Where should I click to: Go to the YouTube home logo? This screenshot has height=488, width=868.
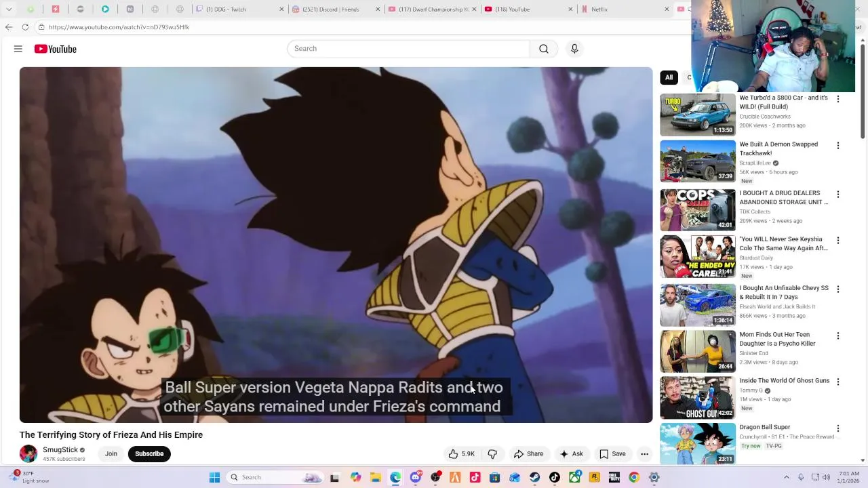point(56,49)
